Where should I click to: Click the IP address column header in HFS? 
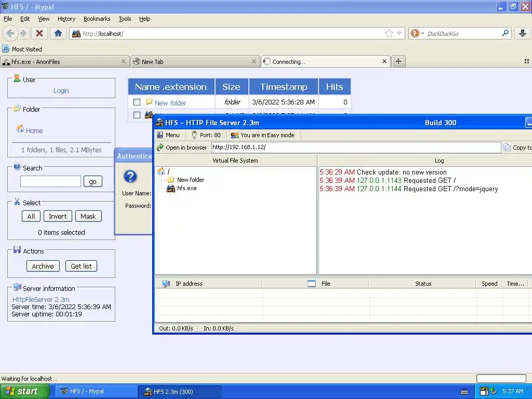[208, 284]
